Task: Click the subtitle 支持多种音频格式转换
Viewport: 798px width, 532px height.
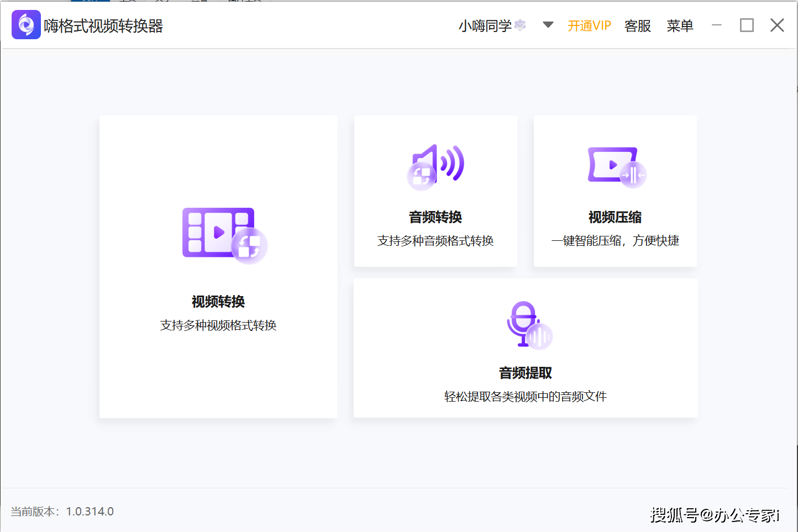Action: click(x=435, y=240)
